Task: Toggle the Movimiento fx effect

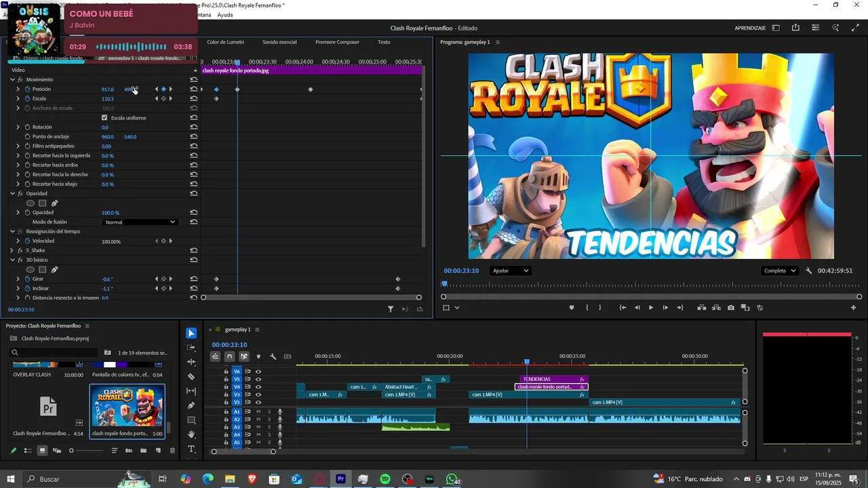Action: [x=20, y=80]
